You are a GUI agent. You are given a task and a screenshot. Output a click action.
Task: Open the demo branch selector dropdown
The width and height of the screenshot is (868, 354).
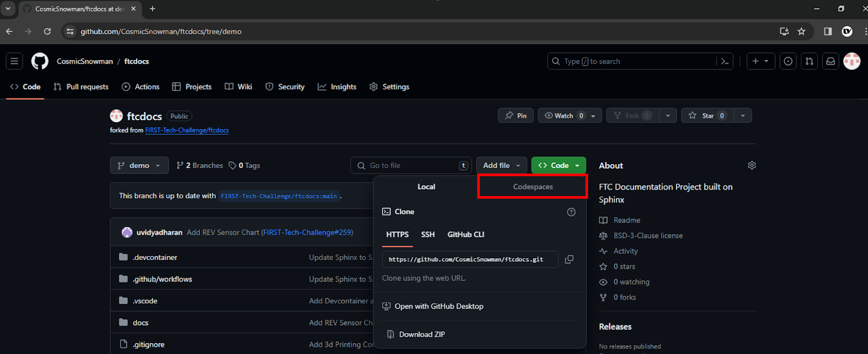pyautogui.click(x=139, y=165)
